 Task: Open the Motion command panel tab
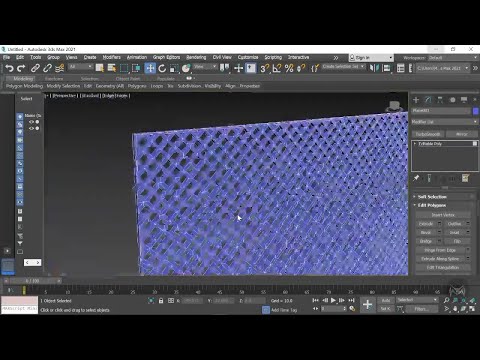pos(452,100)
